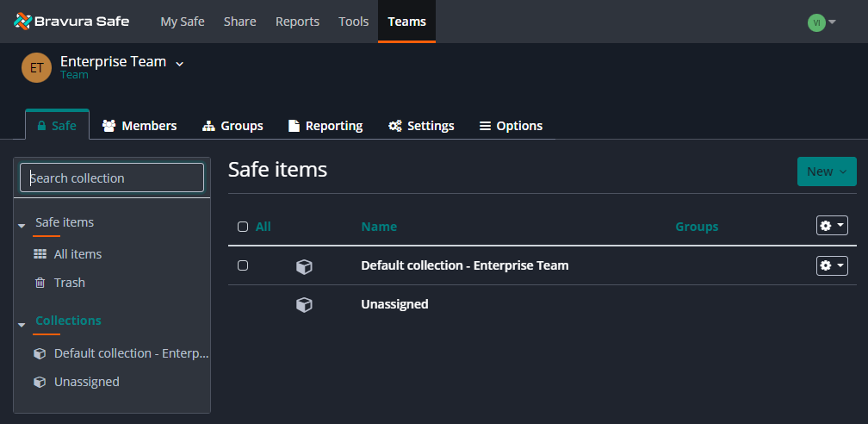Image resolution: width=868 pixels, height=424 pixels.
Task: Click the ET team avatar
Action: [36, 67]
